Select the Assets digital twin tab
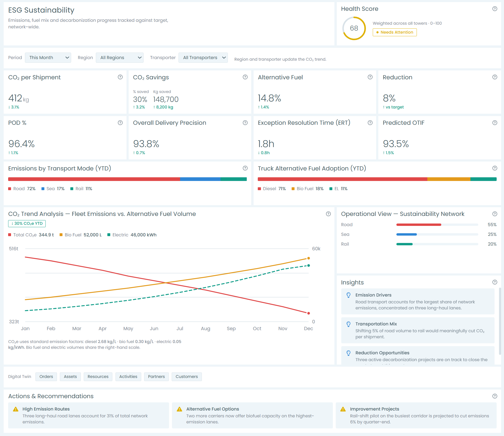504x436 pixels. 70,377
